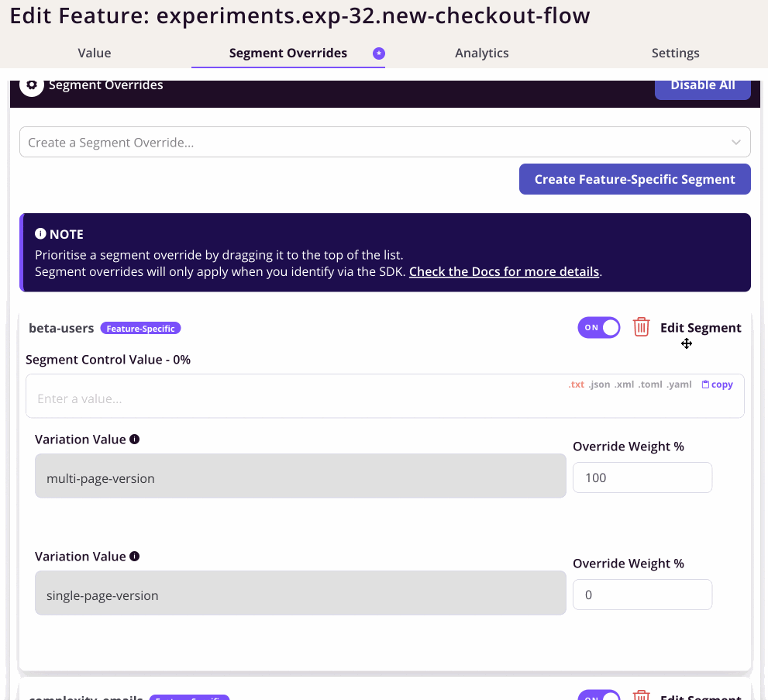The image size is (768, 700).
Task: Select the .toml format option
Action: click(x=650, y=384)
